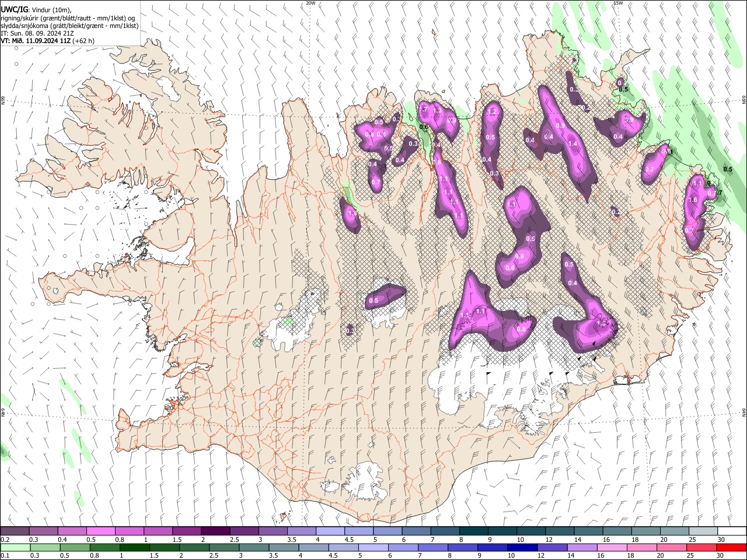Choose the upper legend swatch labeled 1.5

tap(186, 531)
